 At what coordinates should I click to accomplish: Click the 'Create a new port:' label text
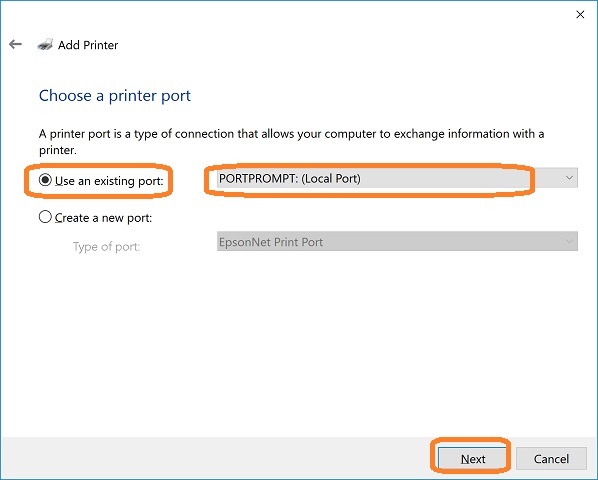[x=103, y=218]
